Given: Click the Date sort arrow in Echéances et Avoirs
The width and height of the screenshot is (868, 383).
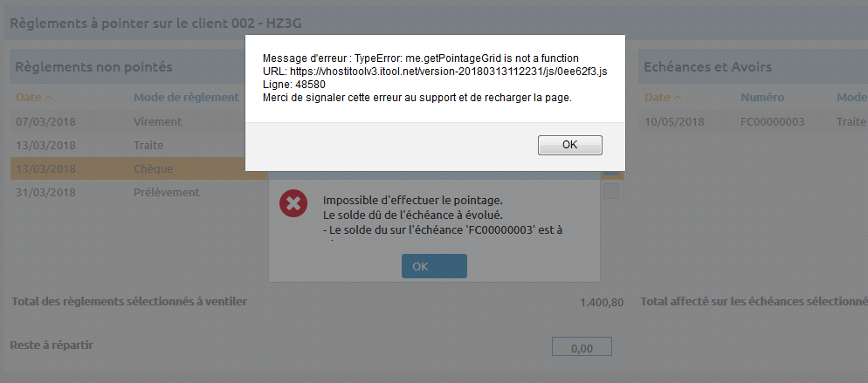Looking at the screenshot, I should pos(677,98).
